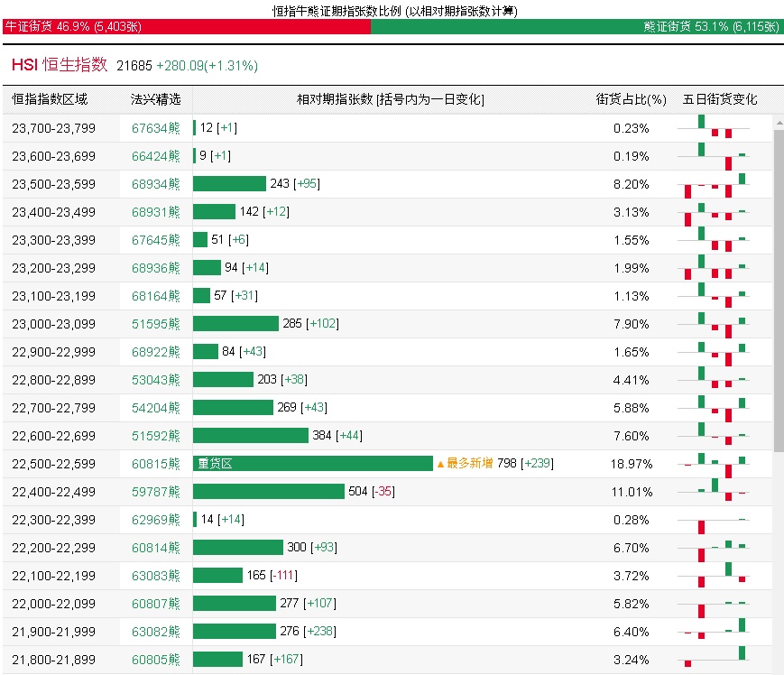The width and height of the screenshot is (784, 675).
Task: Select the 51595熊 warrant link
Action: click(155, 324)
